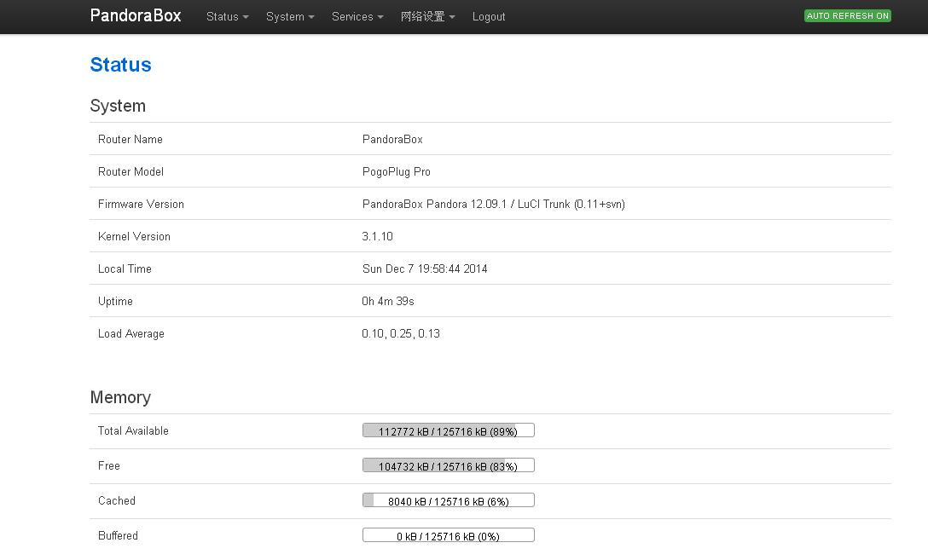Click the Buffered 0% progress bar

[x=449, y=535]
